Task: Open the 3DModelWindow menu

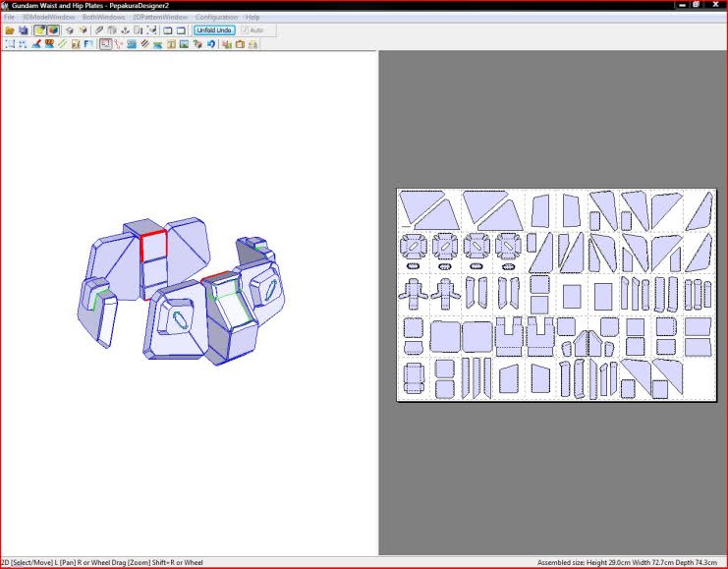Action: 48,17
